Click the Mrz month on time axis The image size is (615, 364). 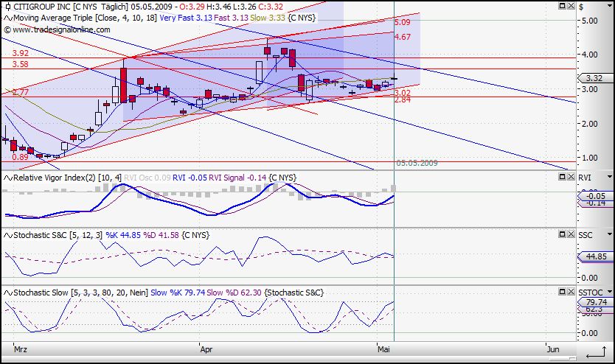[x=21, y=349]
